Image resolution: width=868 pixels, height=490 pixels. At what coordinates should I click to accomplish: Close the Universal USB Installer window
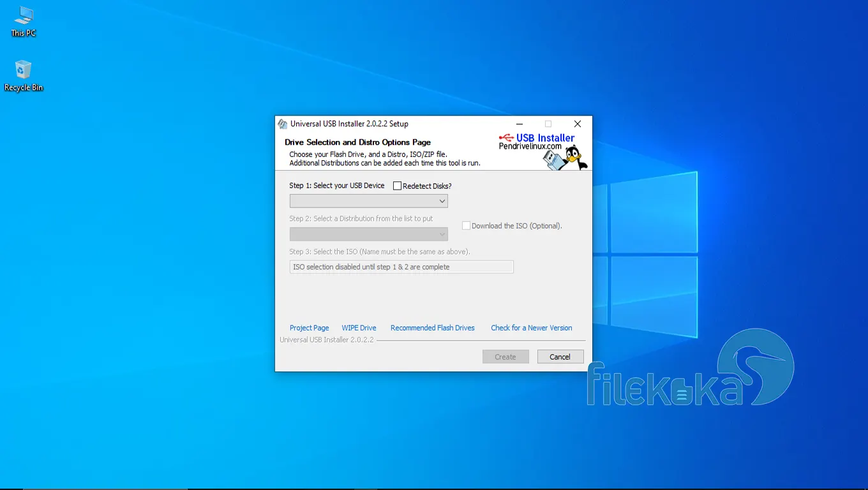tap(578, 124)
